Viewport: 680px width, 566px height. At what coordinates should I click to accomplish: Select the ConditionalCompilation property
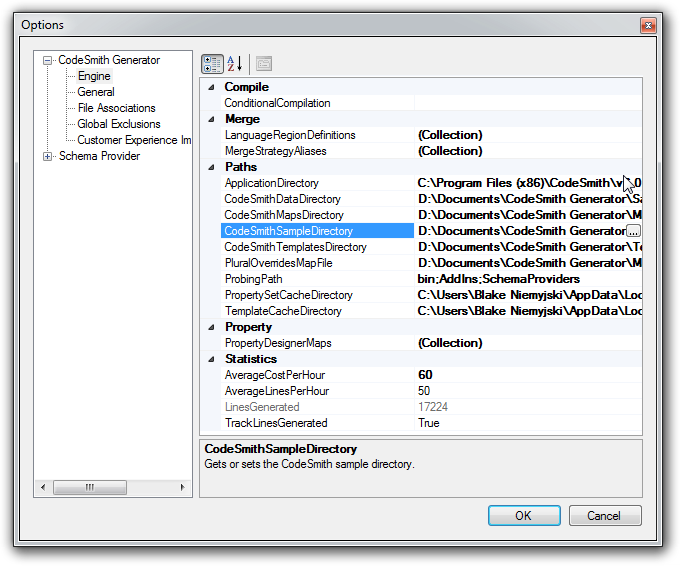coord(317,103)
